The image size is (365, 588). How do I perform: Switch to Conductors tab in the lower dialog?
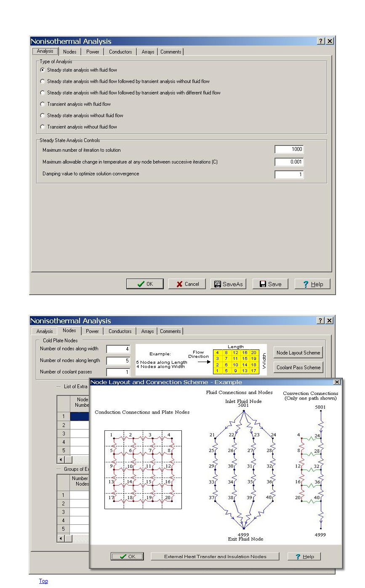[120, 331]
